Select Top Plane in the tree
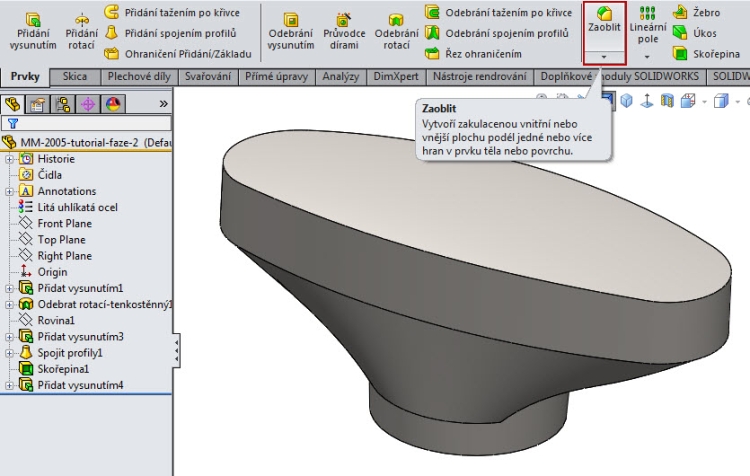The height and width of the screenshot is (476, 750). [x=52, y=240]
